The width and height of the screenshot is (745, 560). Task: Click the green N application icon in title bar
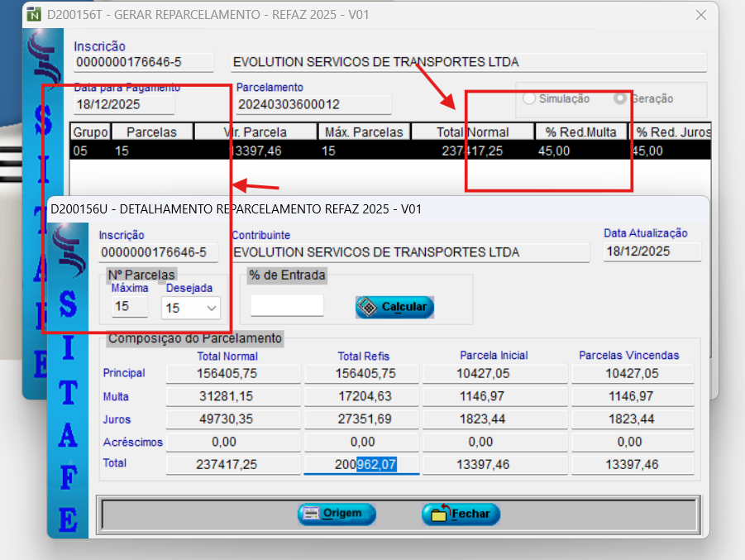[34, 14]
